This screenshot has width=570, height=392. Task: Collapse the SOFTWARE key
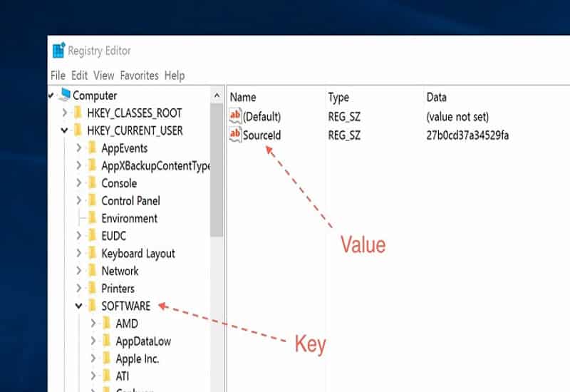click(x=79, y=306)
